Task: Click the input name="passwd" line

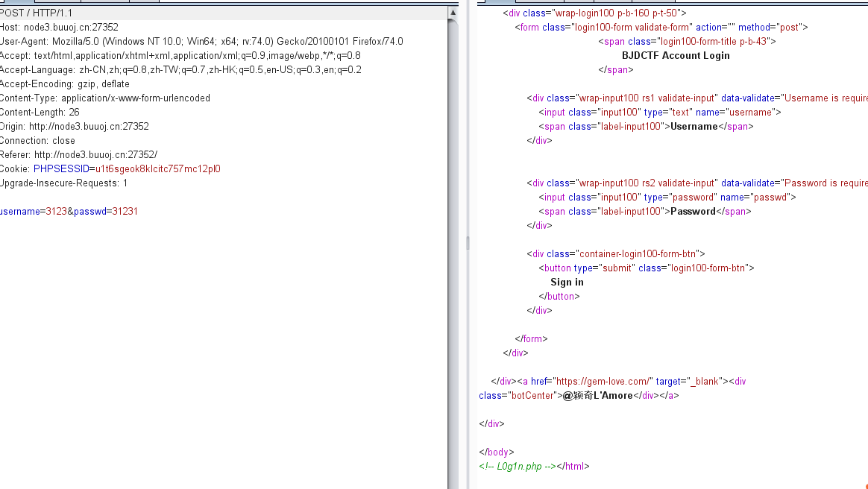Action: pos(667,197)
